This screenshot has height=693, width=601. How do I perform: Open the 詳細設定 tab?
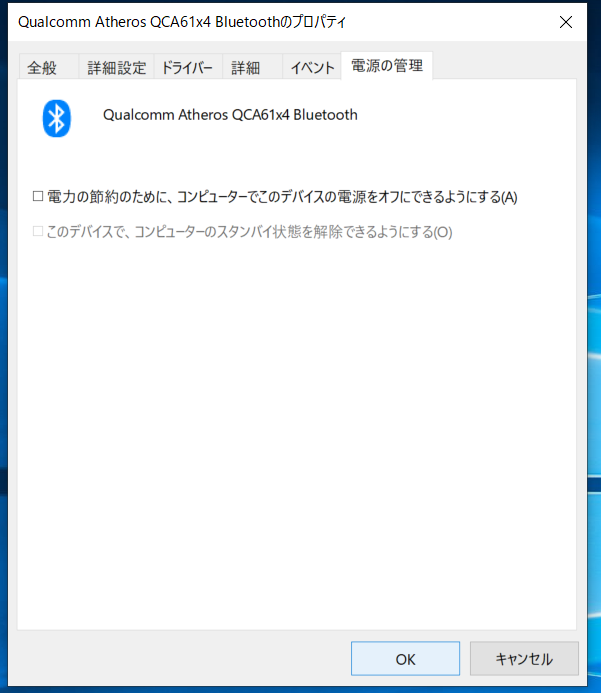[116, 67]
